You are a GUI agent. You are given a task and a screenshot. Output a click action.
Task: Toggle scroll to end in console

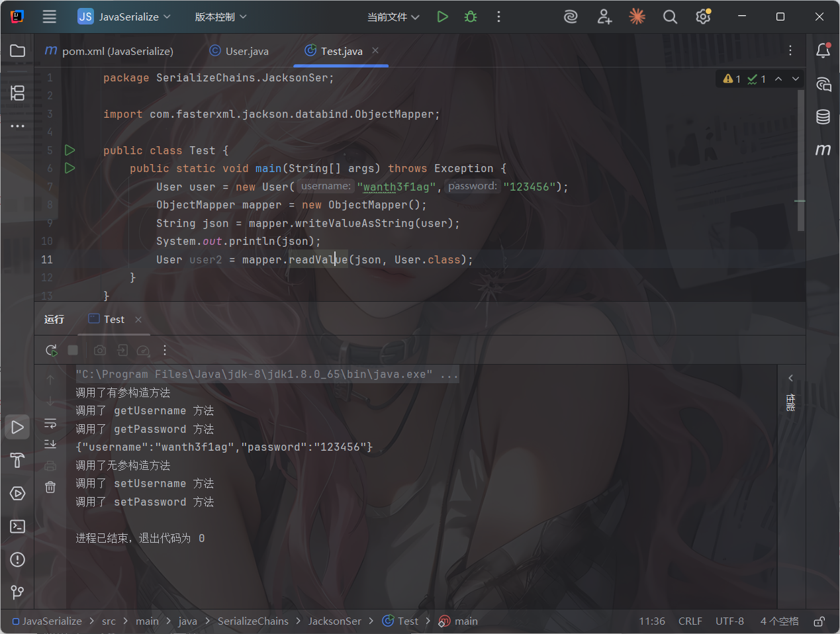click(50, 444)
